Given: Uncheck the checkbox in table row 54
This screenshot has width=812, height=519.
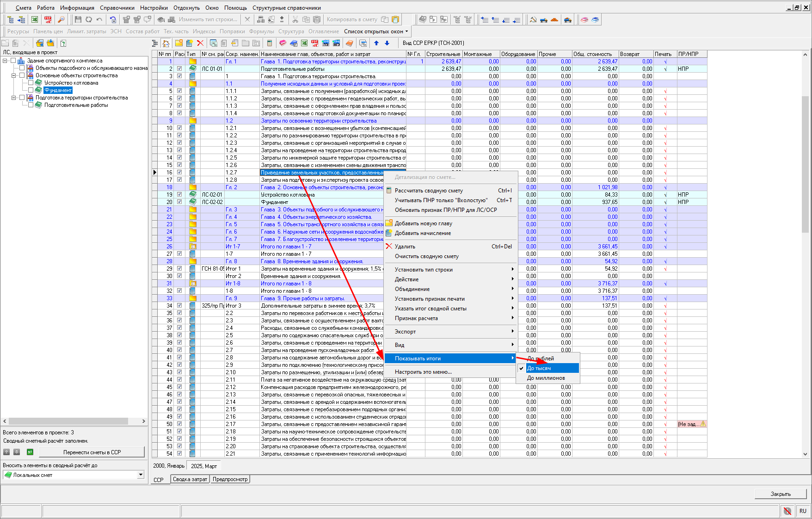Looking at the screenshot, I should coord(179,454).
